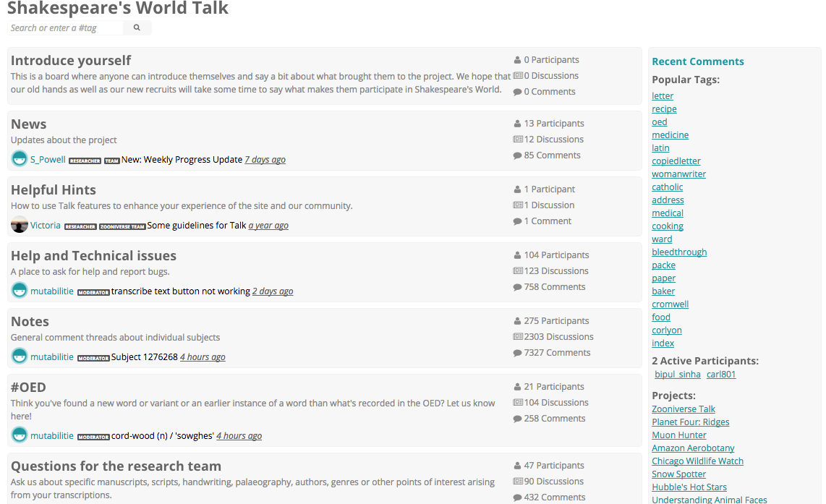
Task: Click participants icon in News board
Action: point(517,124)
